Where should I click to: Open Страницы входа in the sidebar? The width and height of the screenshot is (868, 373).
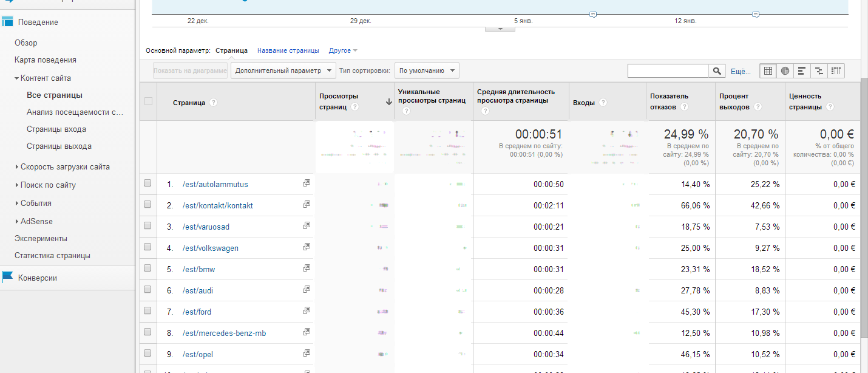click(x=56, y=129)
